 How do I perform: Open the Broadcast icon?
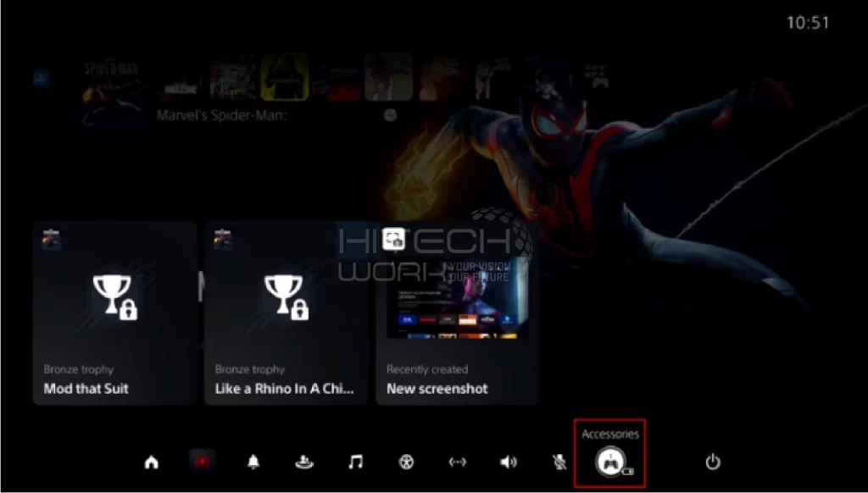[457, 462]
